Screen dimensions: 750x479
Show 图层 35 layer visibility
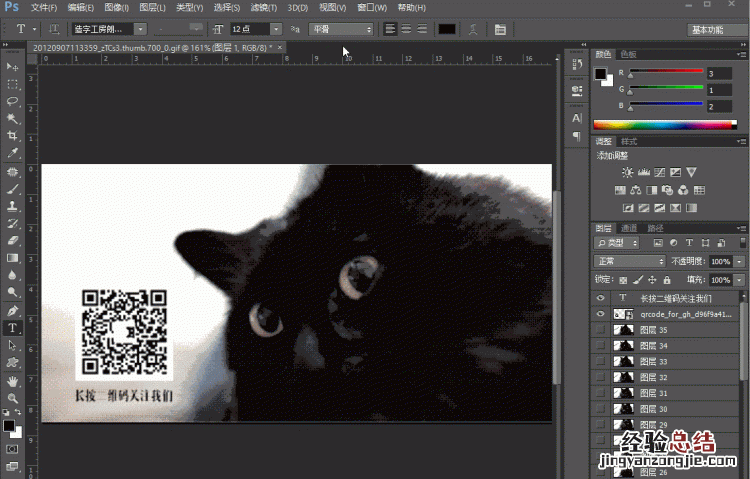point(601,330)
